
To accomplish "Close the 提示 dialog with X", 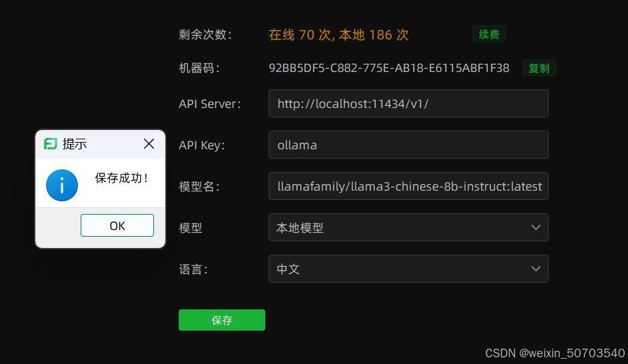I will (x=149, y=143).
